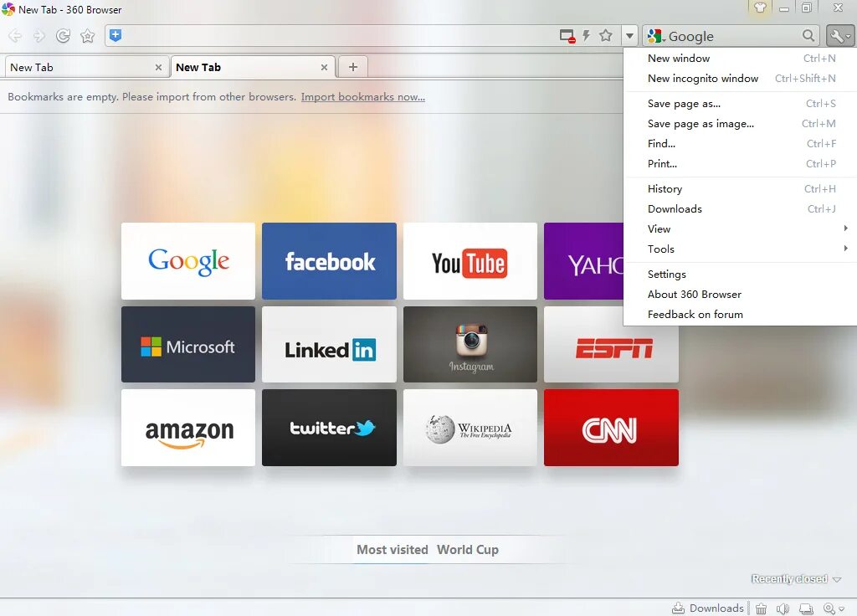
Task: Select Feedback on forum menu item
Action: (741, 315)
